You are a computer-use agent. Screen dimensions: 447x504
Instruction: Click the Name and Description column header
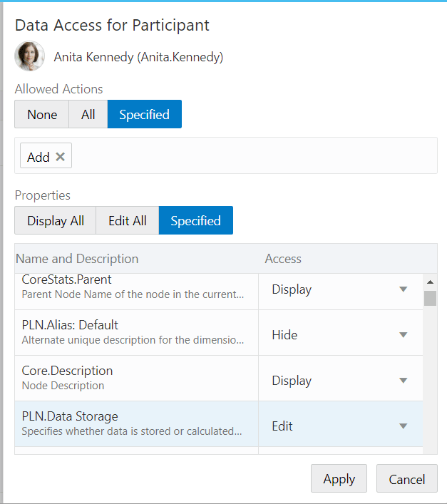77,259
